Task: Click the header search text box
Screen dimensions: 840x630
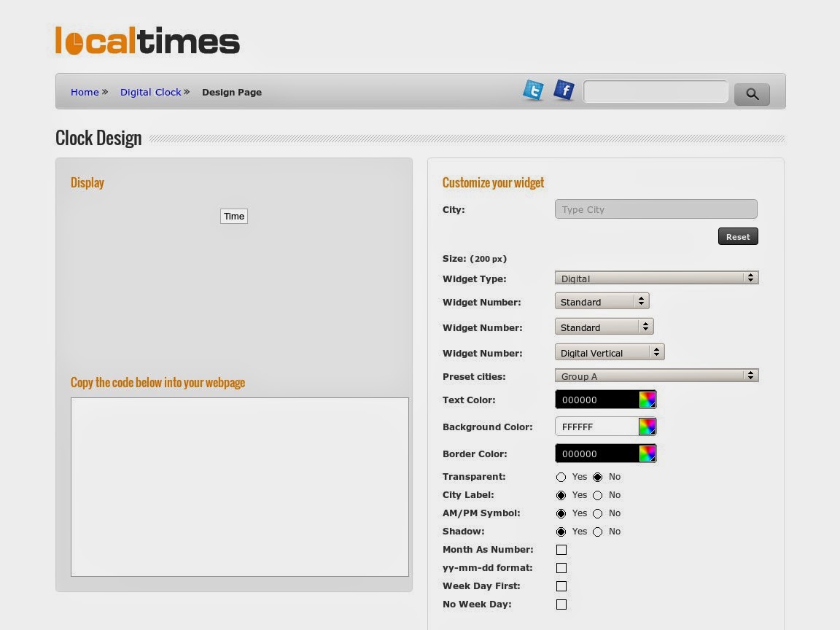Action: [x=656, y=92]
